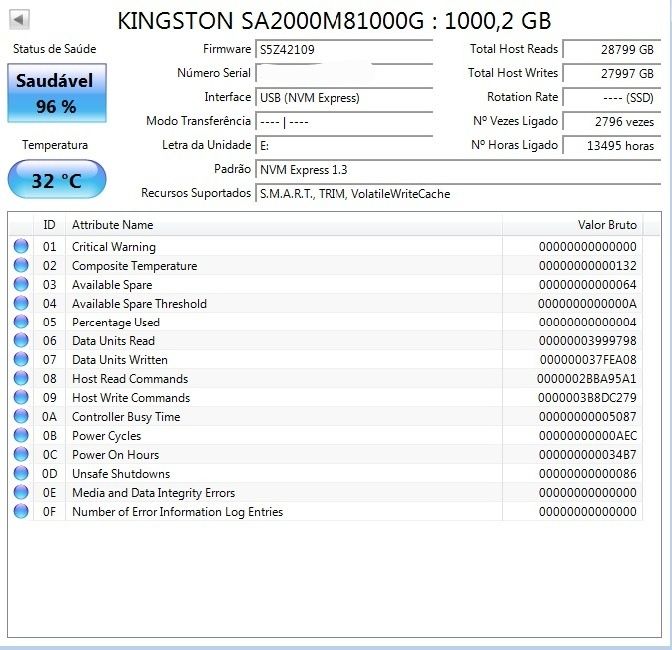Click the status orb for Host Read Commands
Viewport: 672px width, 650px height.
(x=21, y=378)
